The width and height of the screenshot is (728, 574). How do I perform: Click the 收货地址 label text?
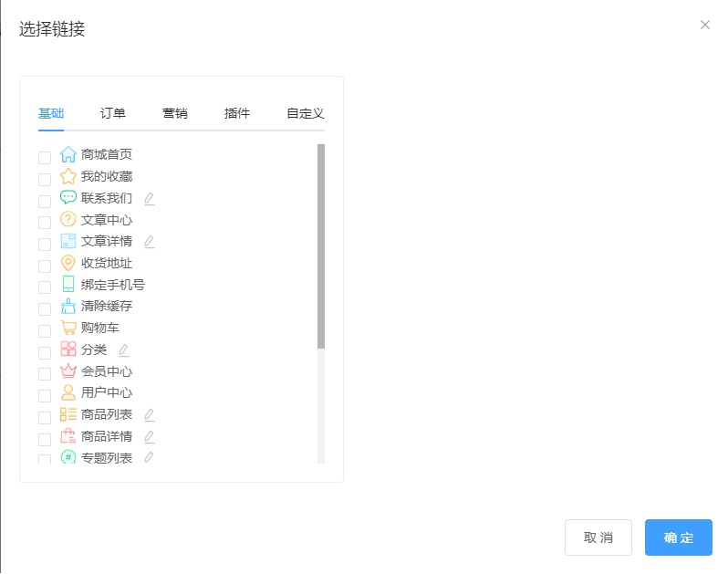(x=107, y=263)
